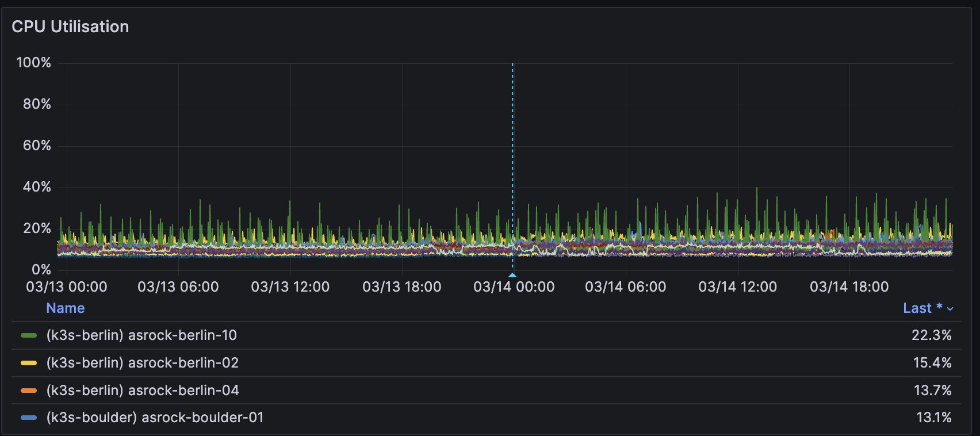980x436 pixels.
Task: Open the CPU Utilisation panel title menu
Action: 70,26
